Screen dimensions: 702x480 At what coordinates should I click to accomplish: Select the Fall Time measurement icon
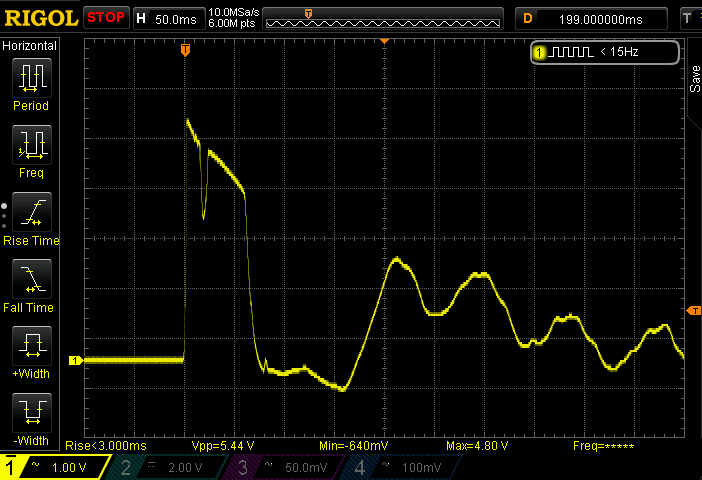[31, 279]
